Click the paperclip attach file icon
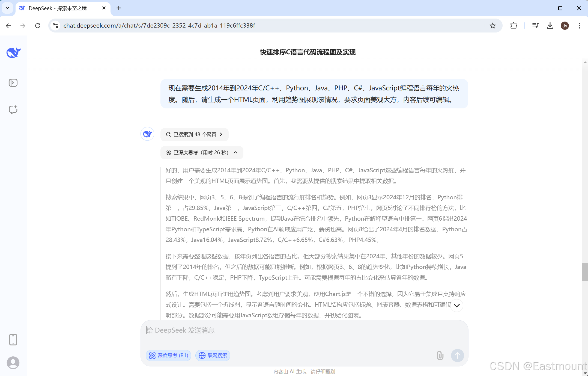588x376 pixels. coord(440,355)
